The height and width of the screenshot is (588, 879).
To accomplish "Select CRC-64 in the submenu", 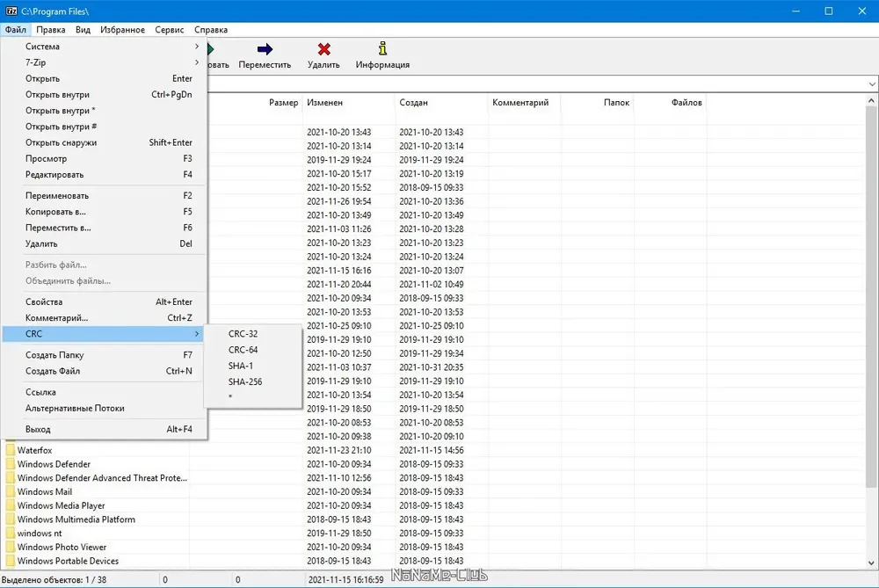I will click(x=253, y=349).
